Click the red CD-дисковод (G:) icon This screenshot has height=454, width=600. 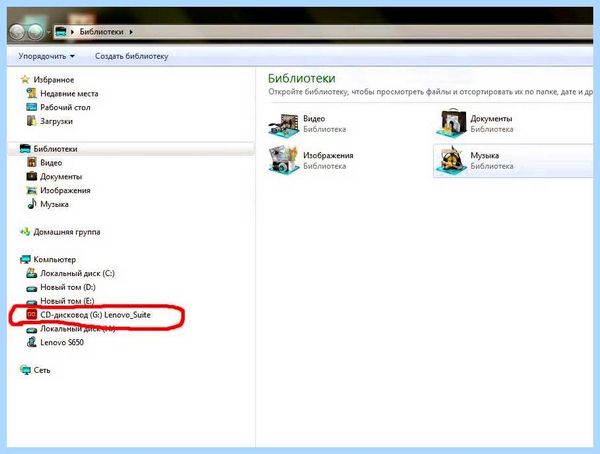[x=31, y=315]
